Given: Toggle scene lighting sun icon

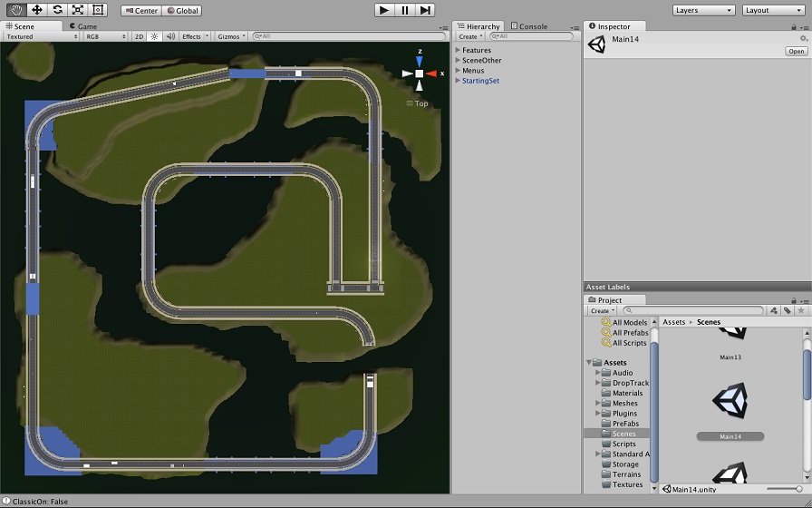Looking at the screenshot, I should point(154,37).
